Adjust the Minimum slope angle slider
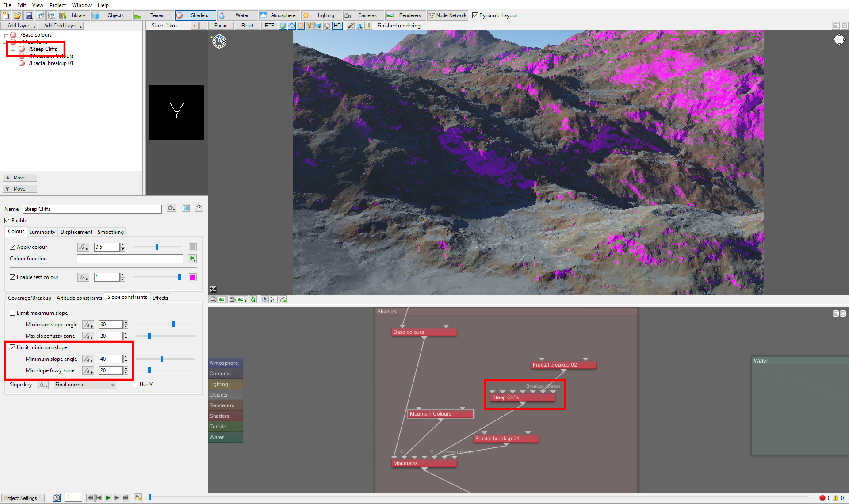 pyautogui.click(x=162, y=359)
